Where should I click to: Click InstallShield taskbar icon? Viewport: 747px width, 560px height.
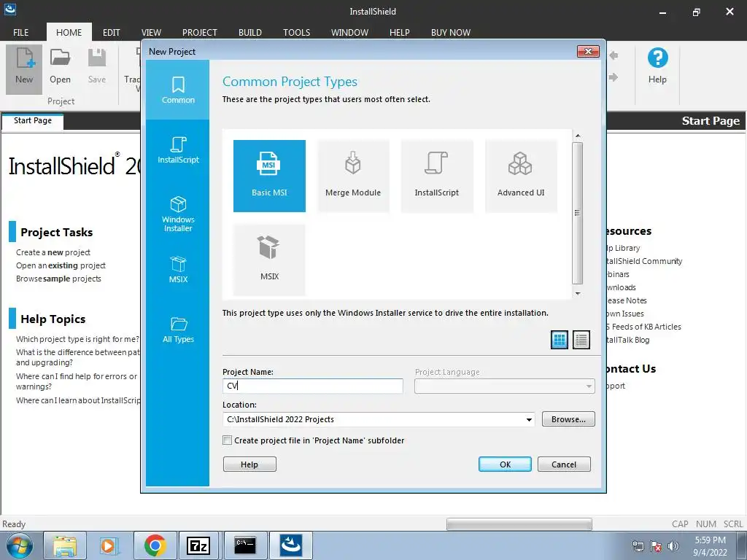[x=291, y=545]
